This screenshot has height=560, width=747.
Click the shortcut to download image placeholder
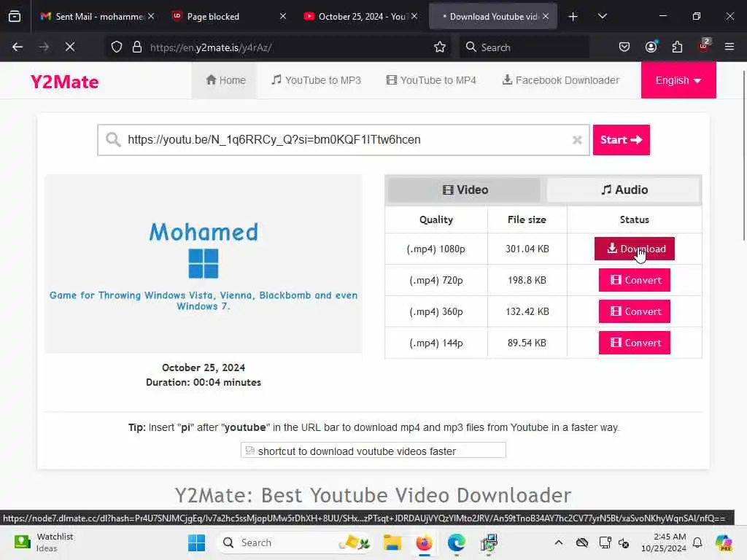click(373, 451)
